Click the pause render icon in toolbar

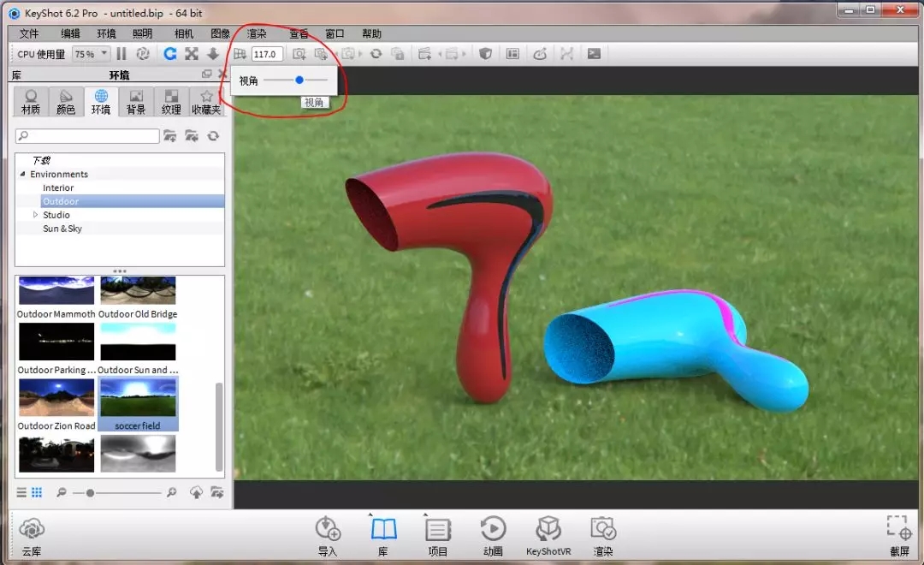pos(121,54)
